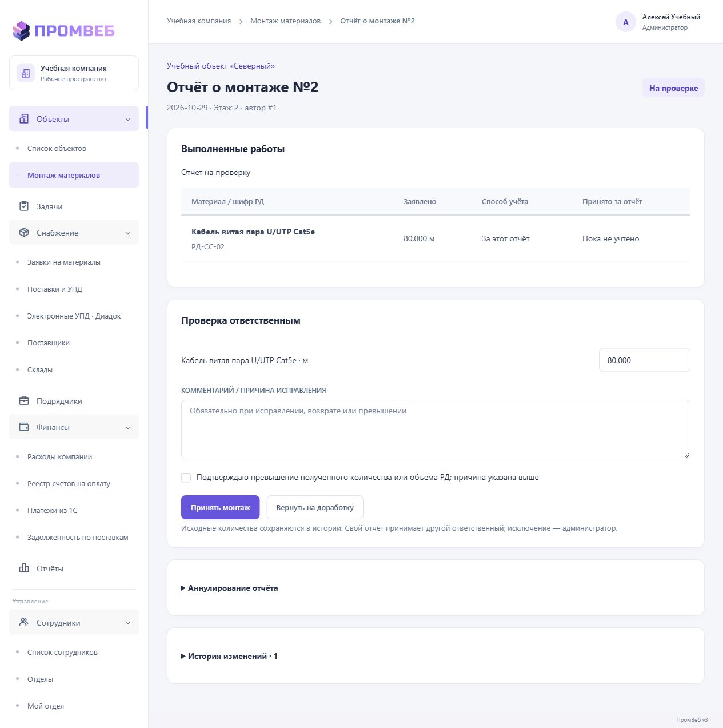The image size is (723, 728).
Task: Open Задолженность по поставкам
Action: click(x=78, y=537)
